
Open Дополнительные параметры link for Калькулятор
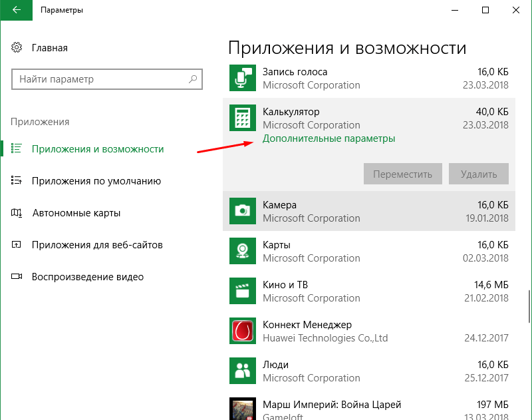(329, 138)
